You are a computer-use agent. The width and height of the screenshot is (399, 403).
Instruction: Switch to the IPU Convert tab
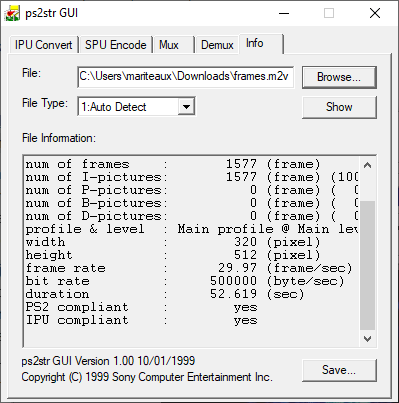point(43,45)
